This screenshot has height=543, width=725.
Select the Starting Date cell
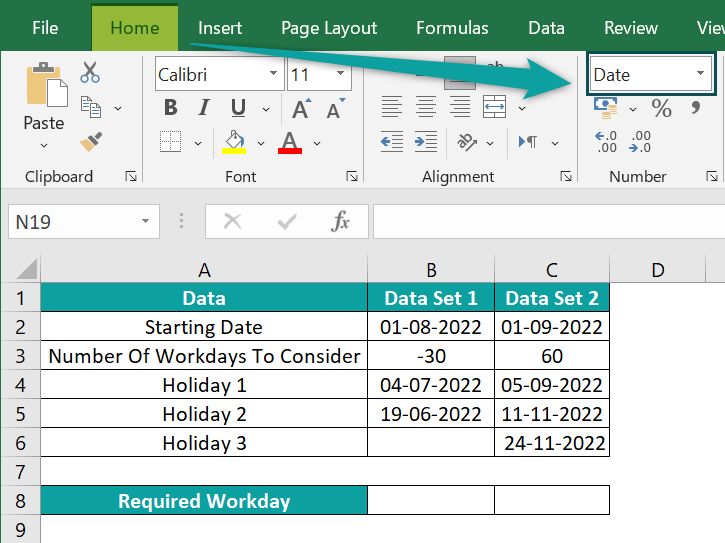click(204, 327)
